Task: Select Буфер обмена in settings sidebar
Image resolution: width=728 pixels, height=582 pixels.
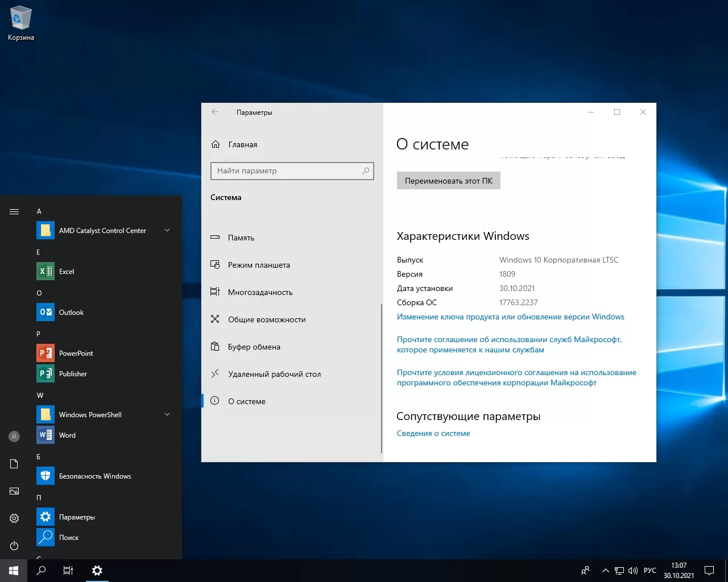Action: pos(254,347)
